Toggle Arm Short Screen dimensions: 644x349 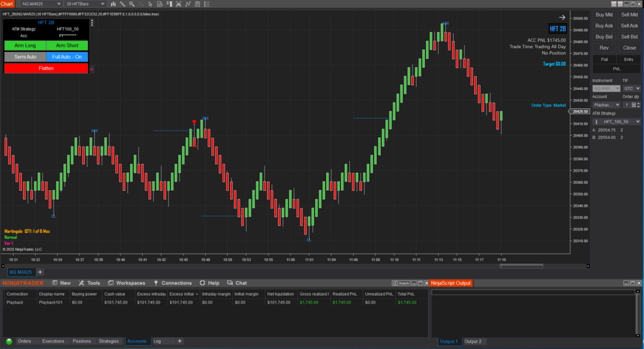tap(67, 45)
